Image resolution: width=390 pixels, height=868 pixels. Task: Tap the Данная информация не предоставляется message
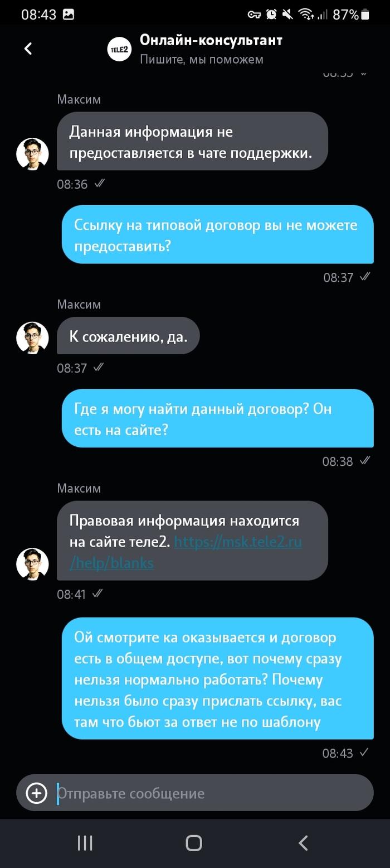coord(192,141)
